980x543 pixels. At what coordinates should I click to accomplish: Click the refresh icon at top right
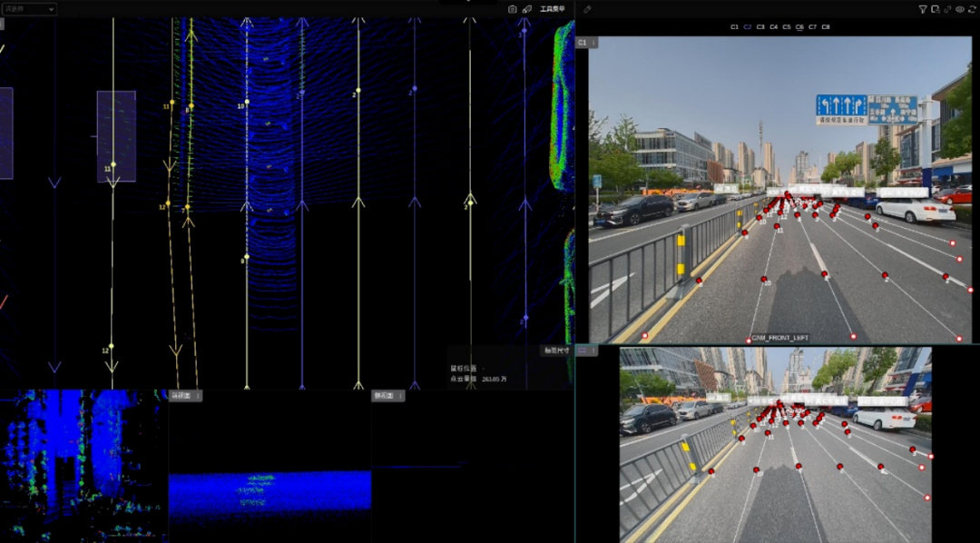point(972,8)
